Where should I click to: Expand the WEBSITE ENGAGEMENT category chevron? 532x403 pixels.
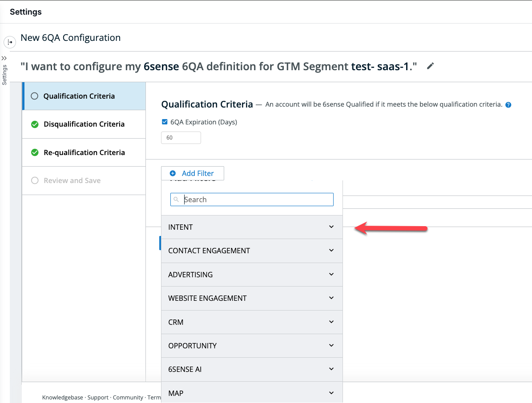(x=331, y=298)
